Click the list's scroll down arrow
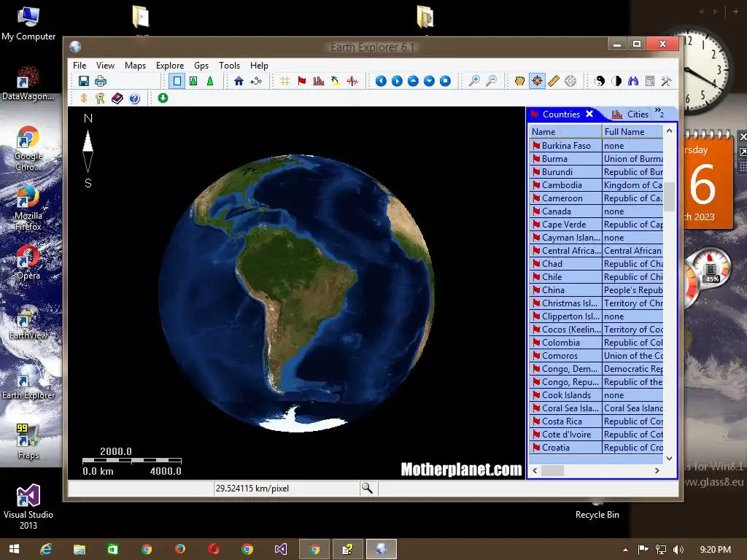The width and height of the screenshot is (747, 560). [x=670, y=459]
